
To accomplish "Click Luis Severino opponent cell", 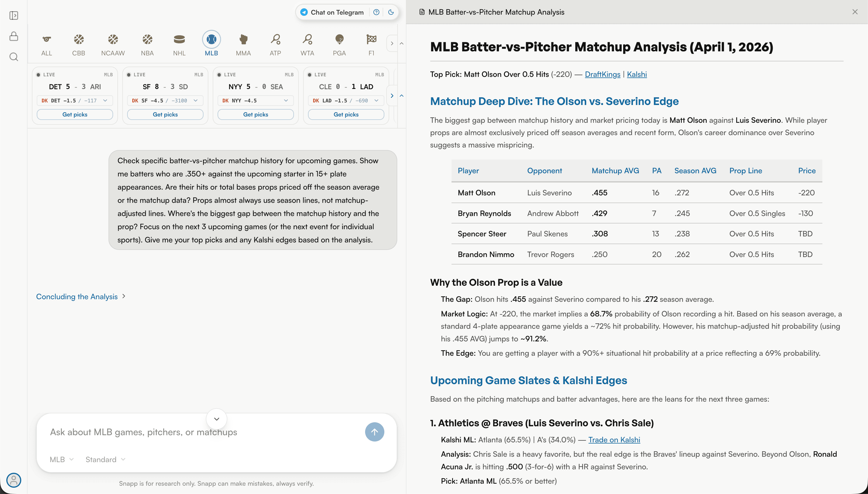I will click(x=549, y=193).
